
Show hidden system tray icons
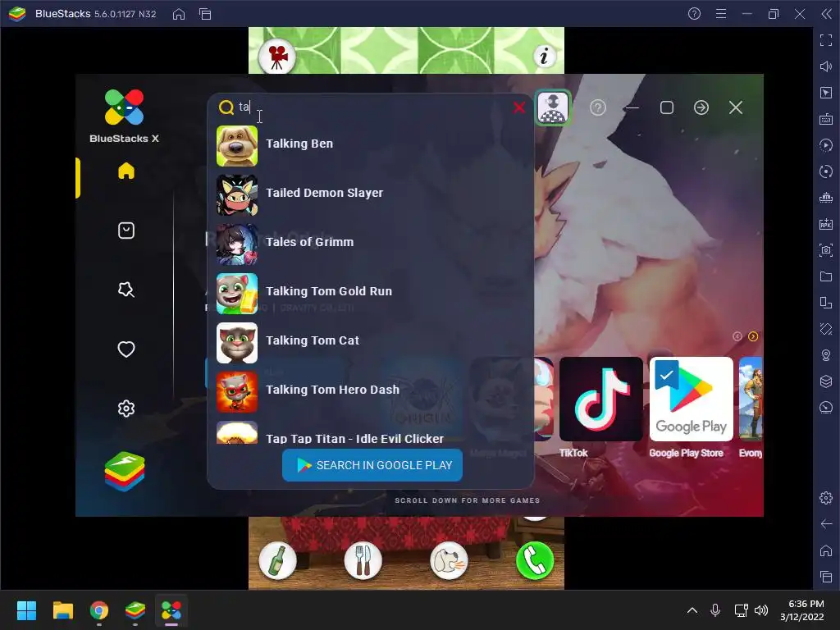(x=692, y=610)
